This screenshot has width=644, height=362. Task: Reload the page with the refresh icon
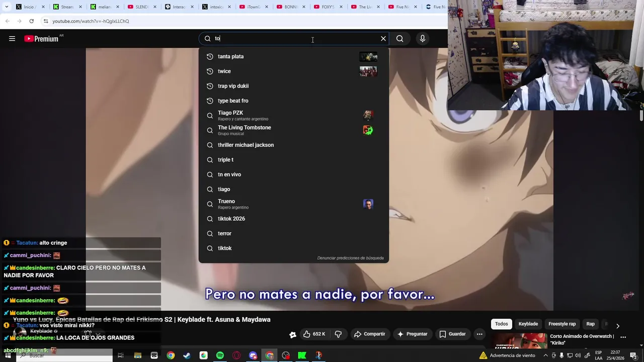[x=31, y=21]
